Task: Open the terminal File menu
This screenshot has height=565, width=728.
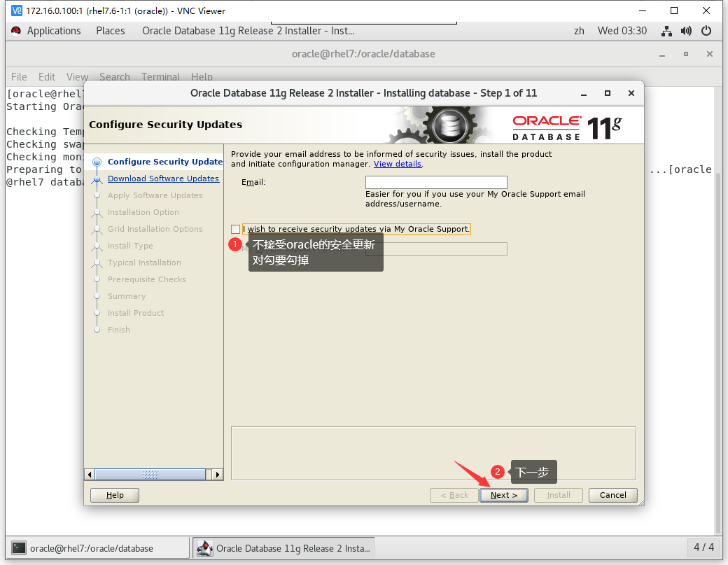Action: 19,76
